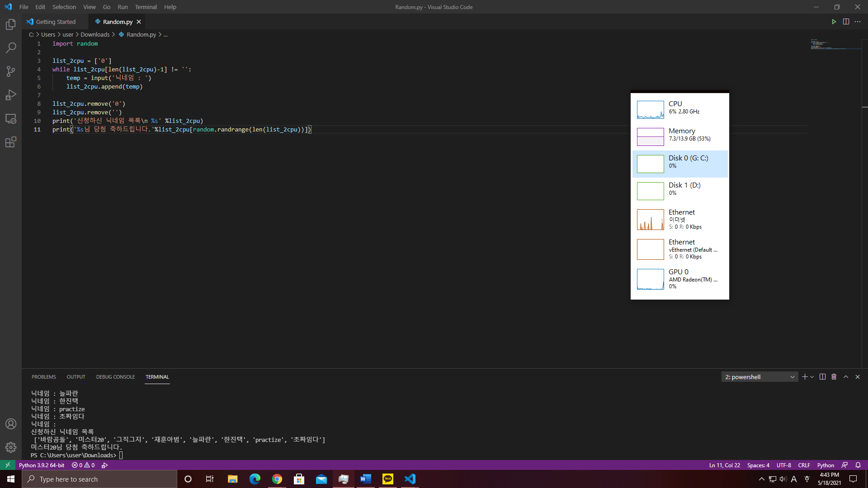Open the Source Control view

11,71
